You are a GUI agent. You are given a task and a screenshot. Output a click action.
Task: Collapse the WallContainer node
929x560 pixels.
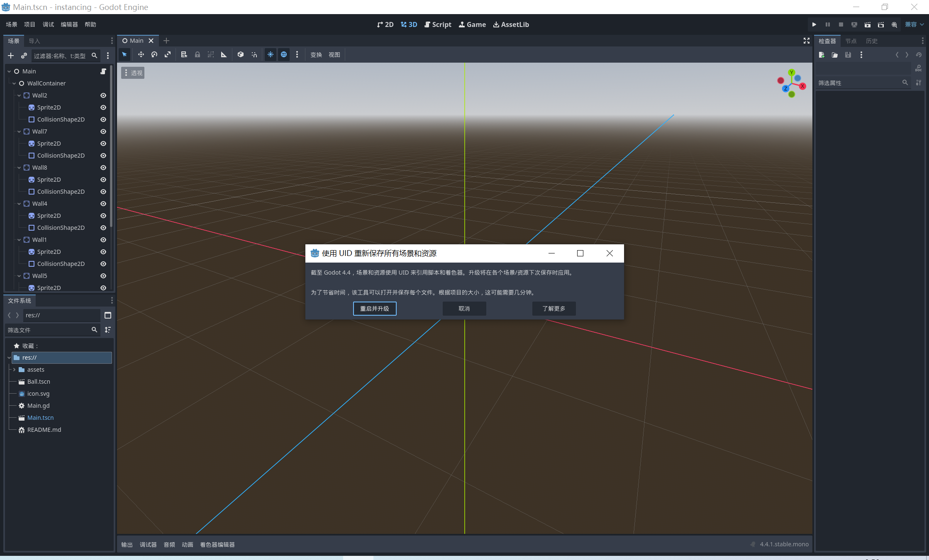14,83
